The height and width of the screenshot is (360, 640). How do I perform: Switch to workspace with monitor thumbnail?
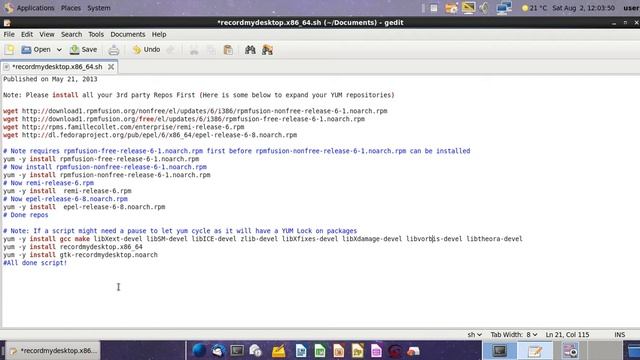[x=500, y=350]
